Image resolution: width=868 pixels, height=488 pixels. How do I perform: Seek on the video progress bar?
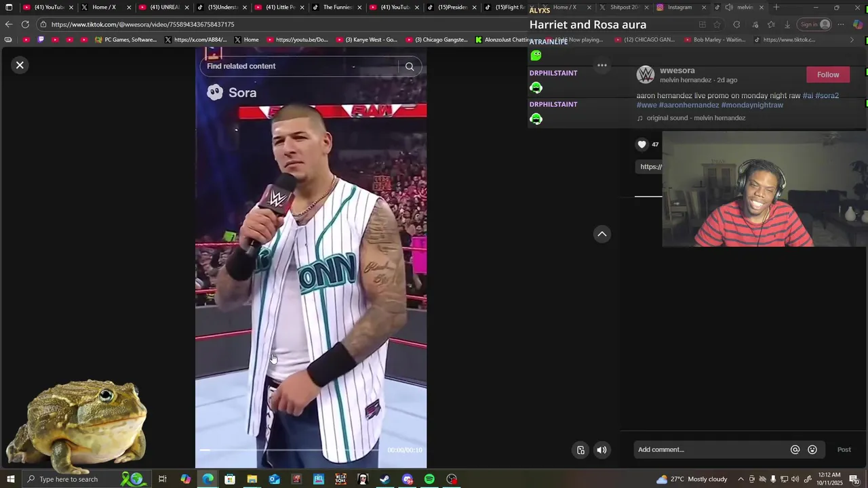tap(290, 450)
